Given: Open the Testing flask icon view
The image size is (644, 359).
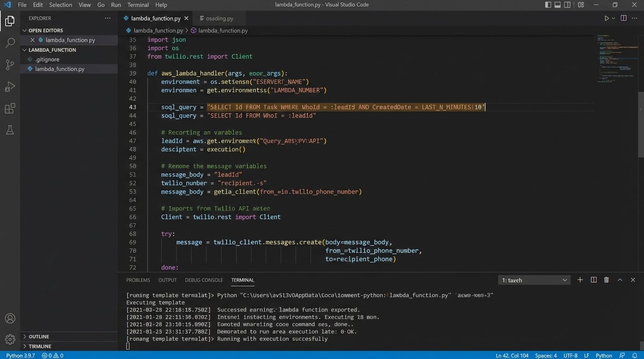Looking at the screenshot, I should click(x=10, y=131).
